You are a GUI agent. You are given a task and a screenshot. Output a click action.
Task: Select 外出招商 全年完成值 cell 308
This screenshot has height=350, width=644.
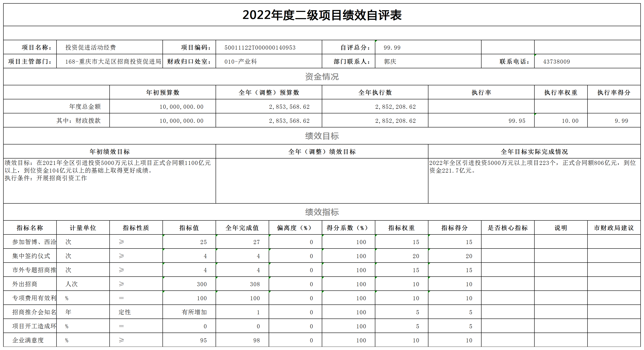[242, 284]
